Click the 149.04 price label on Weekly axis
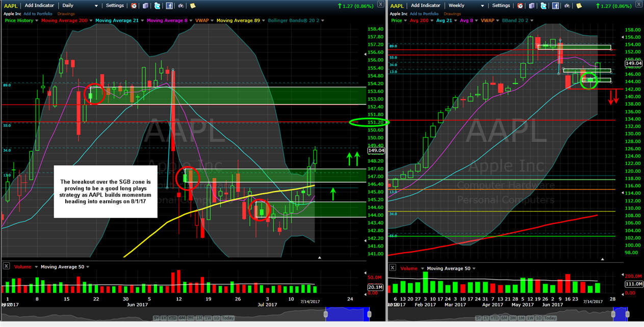Screen dimensions: 644x327 (x=633, y=64)
